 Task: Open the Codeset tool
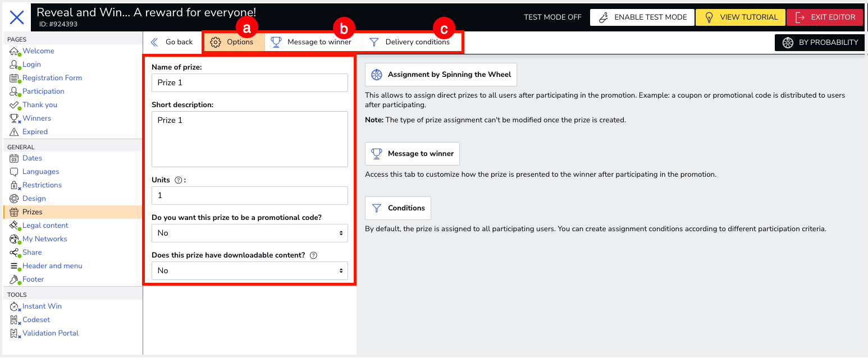pyautogui.click(x=35, y=319)
